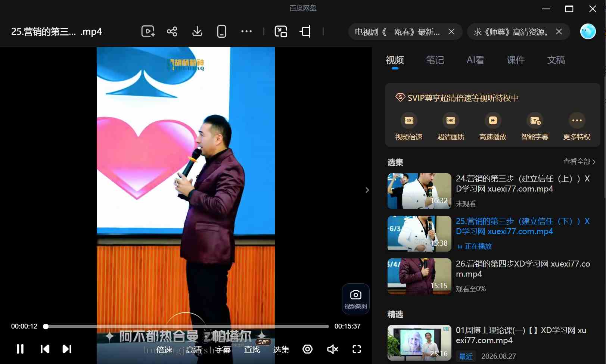Click the 视频倍速 SVIP feature icon
Image resolution: width=606 pixels, height=364 pixels.
coord(409,120)
